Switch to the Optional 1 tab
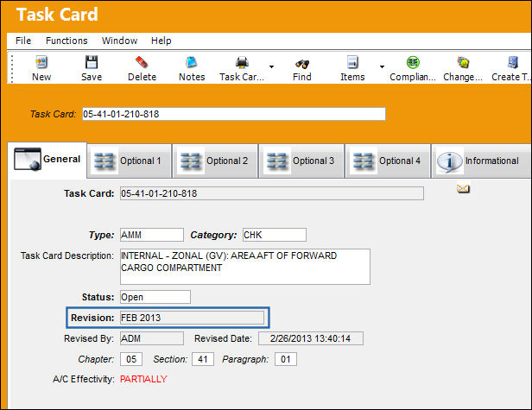 [x=130, y=161]
